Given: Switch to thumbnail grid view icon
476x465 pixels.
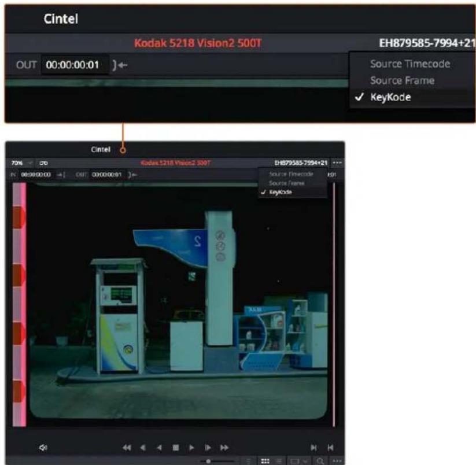Looking at the screenshot, I should [265, 462].
